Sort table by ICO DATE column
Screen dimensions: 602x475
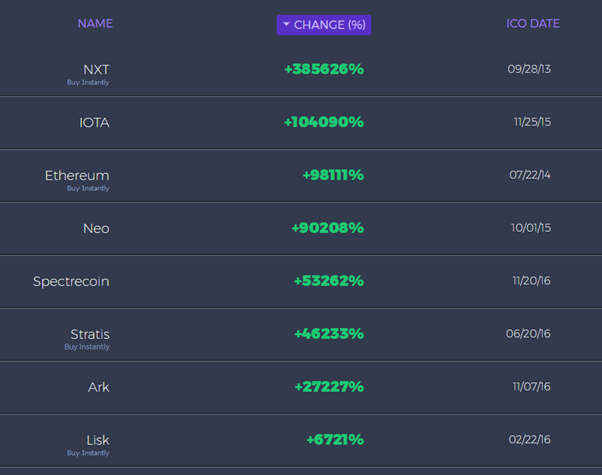pyautogui.click(x=533, y=23)
